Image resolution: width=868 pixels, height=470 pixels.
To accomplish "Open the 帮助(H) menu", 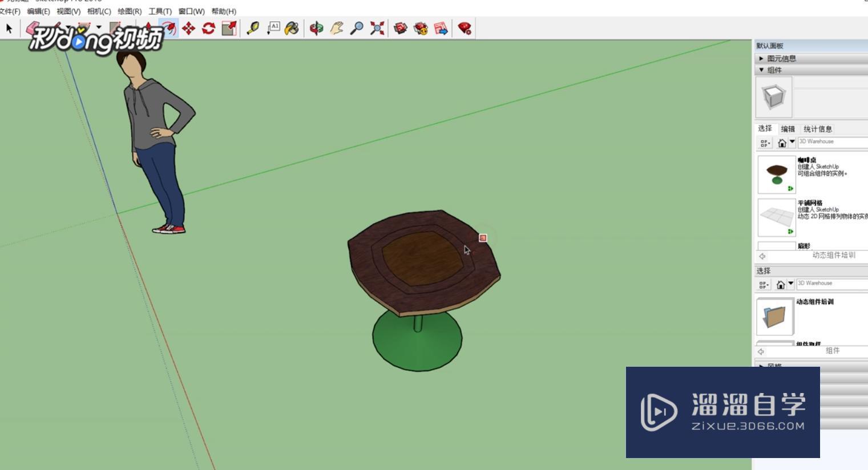I will click(224, 11).
